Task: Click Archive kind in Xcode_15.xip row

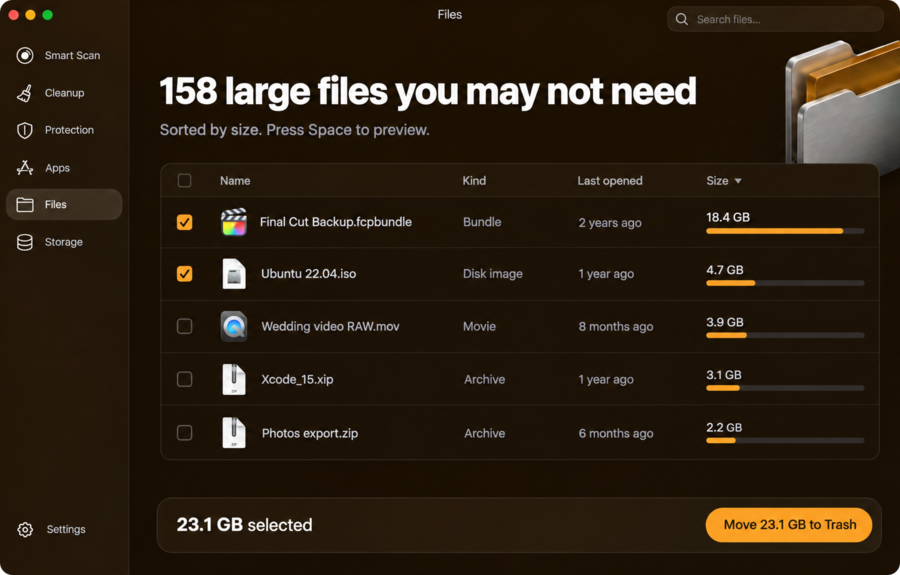Action: click(x=484, y=379)
